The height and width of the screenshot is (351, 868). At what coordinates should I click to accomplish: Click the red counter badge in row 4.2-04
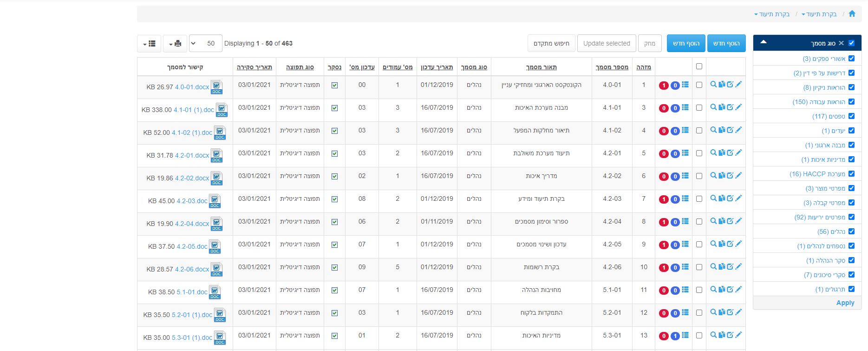pyautogui.click(x=664, y=222)
